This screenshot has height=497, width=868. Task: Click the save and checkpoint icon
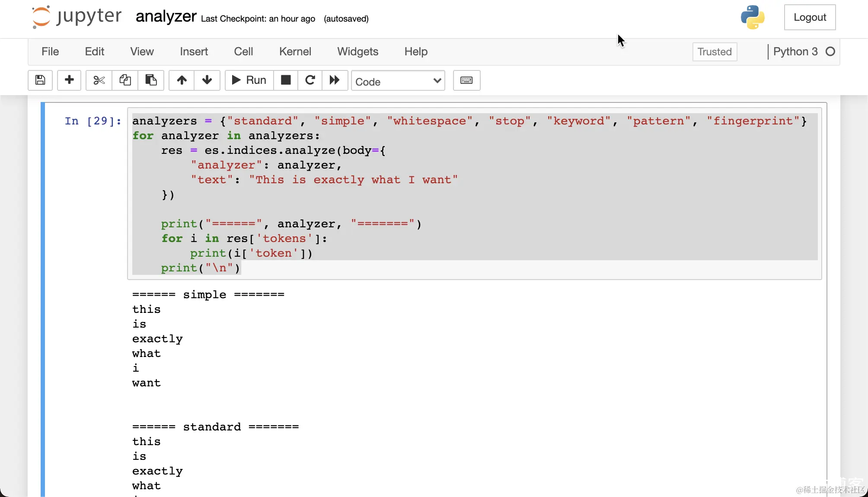click(40, 80)
